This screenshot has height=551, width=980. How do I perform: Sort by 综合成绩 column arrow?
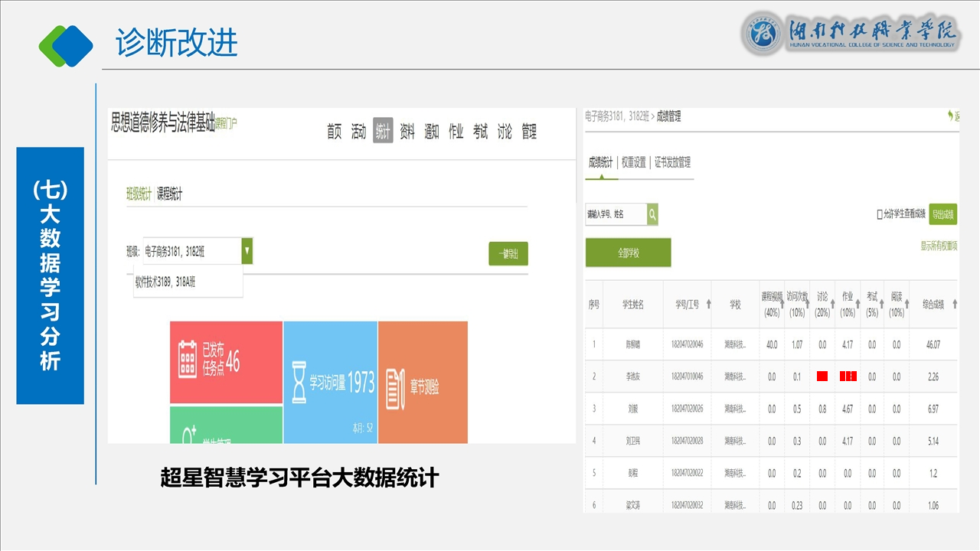tap(952, 305)
